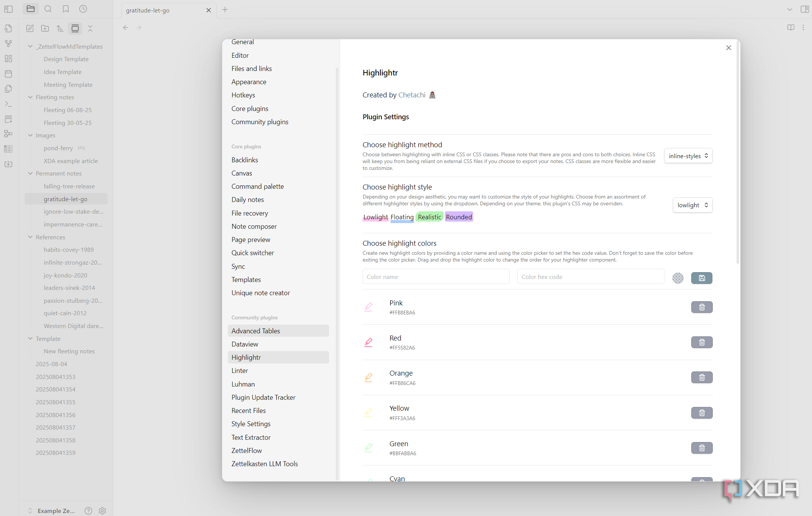Collapse the Permanent notes folder
Image resolution: width=812 pixels, height=516 pixels.
click(x=30, y=173)
